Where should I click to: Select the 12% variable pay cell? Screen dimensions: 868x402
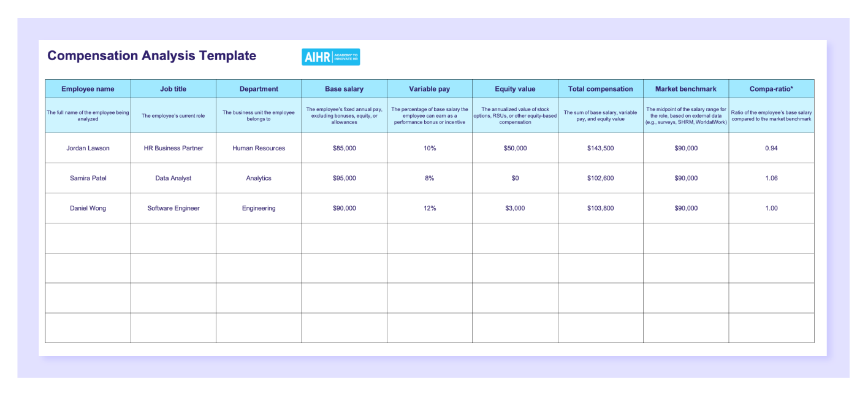point(429,208)
